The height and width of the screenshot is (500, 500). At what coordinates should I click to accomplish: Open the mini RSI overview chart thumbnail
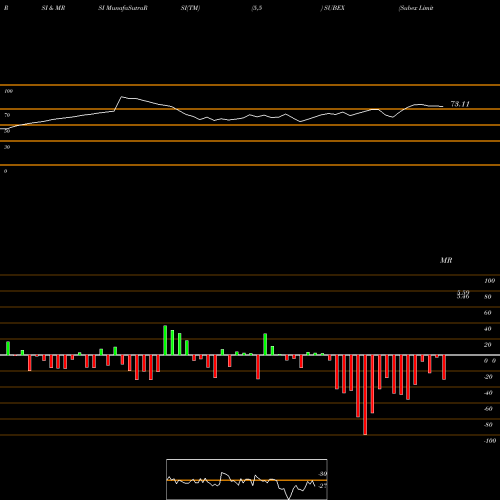click(x=247, y=479)
